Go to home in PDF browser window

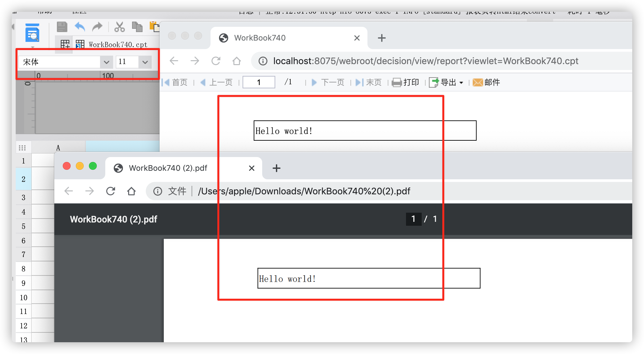coord(131,191)
